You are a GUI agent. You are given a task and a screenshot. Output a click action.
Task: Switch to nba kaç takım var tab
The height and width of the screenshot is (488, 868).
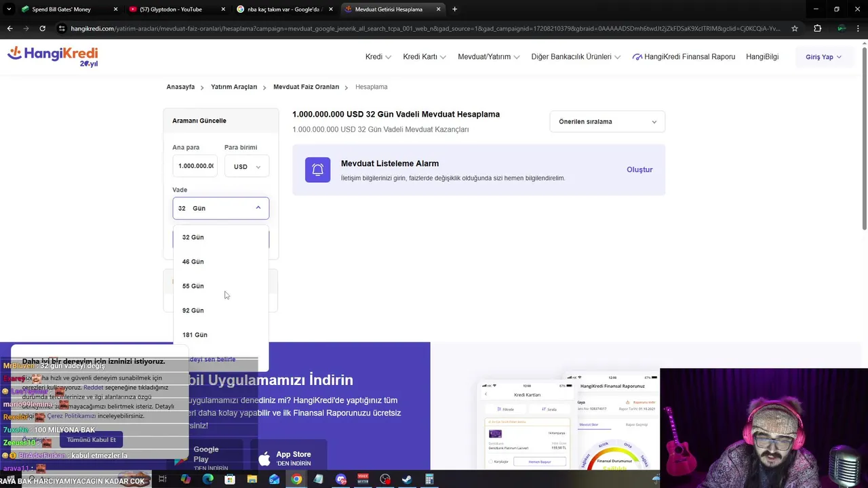tap(285, 9)
